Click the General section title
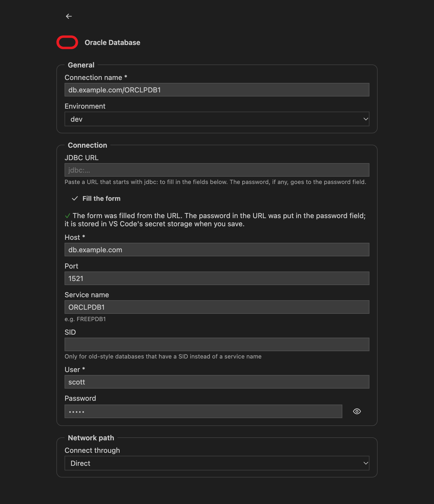Screen dimensions: 434x504 [81, 65]
